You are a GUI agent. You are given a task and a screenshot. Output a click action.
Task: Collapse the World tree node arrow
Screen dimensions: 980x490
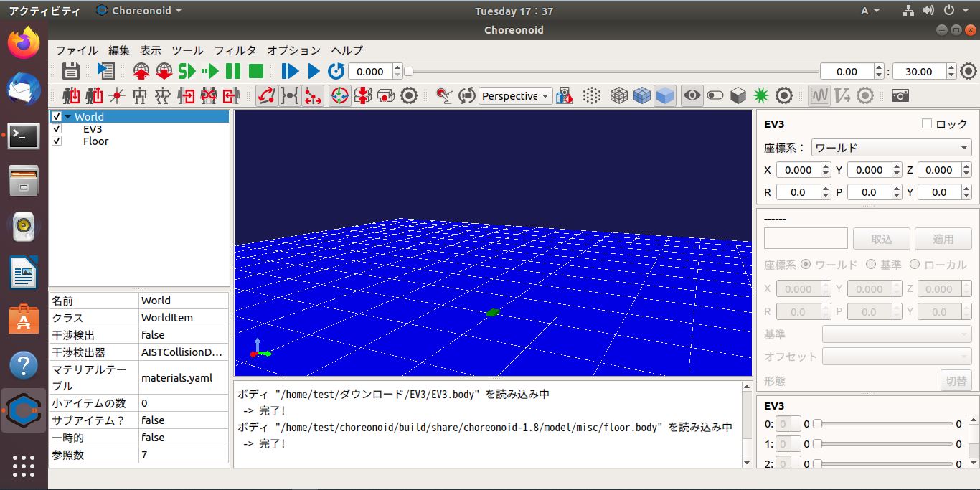[67, 116]
